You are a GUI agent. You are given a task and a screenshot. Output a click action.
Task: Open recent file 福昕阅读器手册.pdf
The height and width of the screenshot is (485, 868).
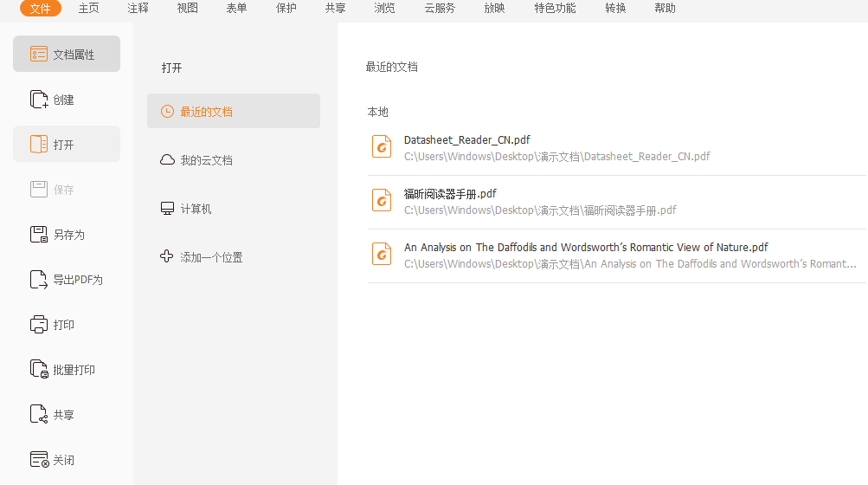pos(450,193)
